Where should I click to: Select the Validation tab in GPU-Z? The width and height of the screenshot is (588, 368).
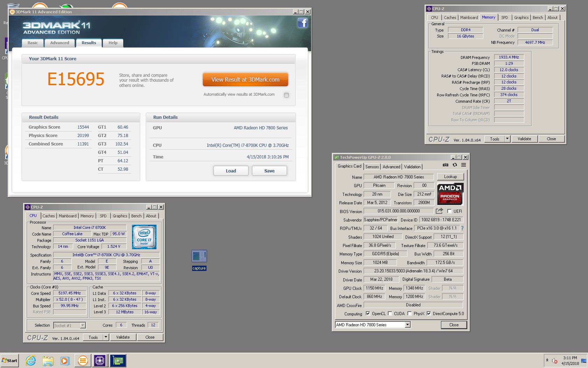[412, 167]
